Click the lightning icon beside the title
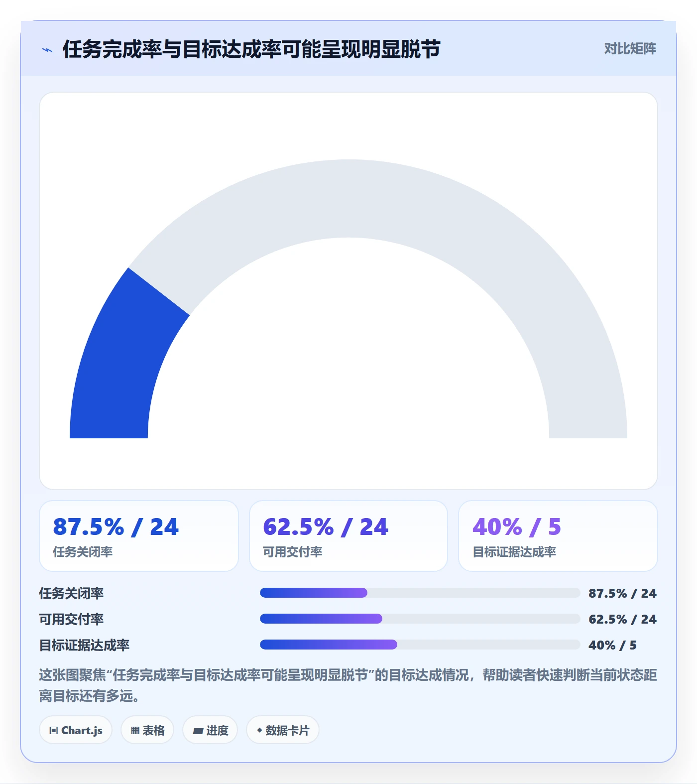 pyautogui.click(x=47, y=50)
